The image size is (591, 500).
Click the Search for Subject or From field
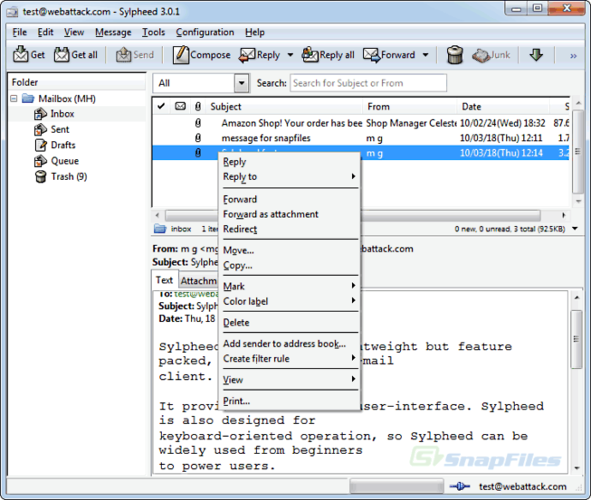[x=368, y=83]
